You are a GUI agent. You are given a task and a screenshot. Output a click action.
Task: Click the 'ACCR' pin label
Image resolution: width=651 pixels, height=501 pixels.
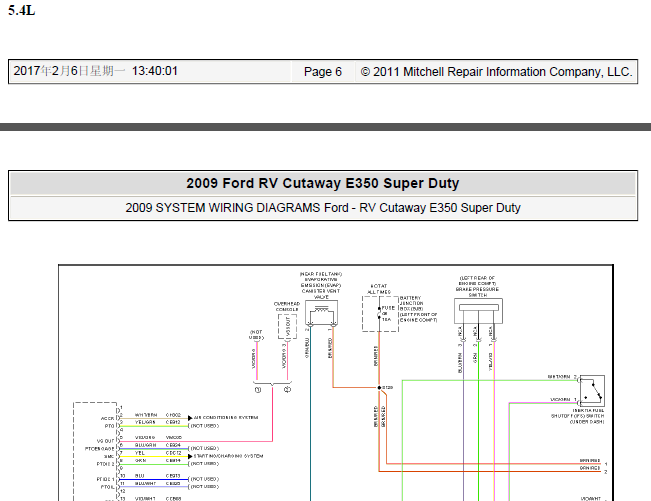107,418
